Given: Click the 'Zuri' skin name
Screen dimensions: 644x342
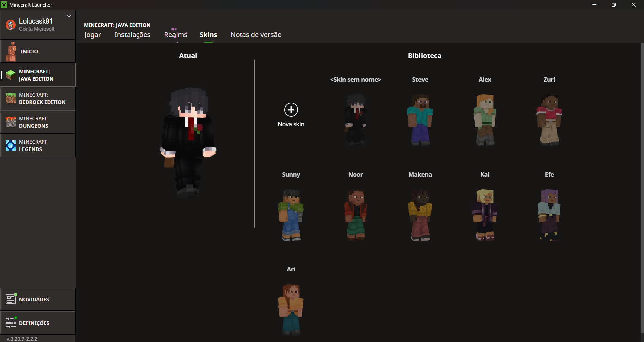Looking at the screenshot, I should coord(549,80).
